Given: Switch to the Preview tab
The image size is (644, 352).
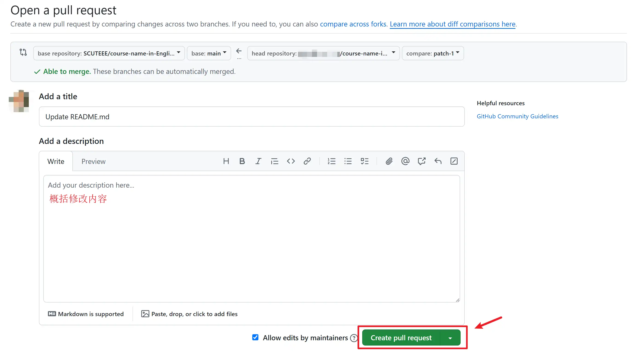Looking at the screenshot, I should point(93,161).
